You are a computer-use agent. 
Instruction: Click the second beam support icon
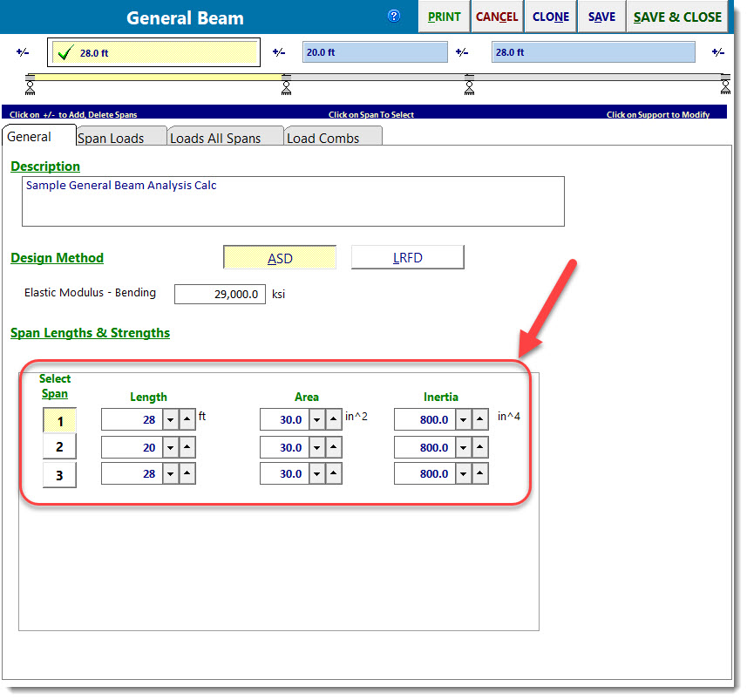point(286,85)
